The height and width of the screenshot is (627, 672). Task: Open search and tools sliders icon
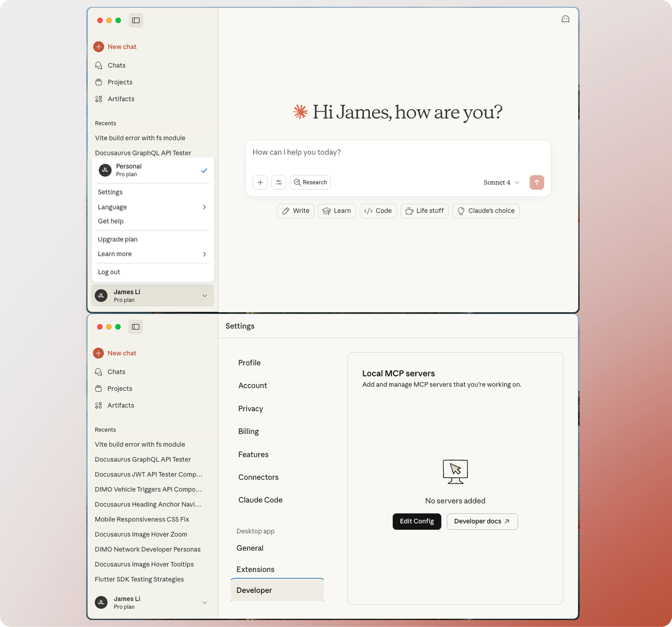[279, 183]
